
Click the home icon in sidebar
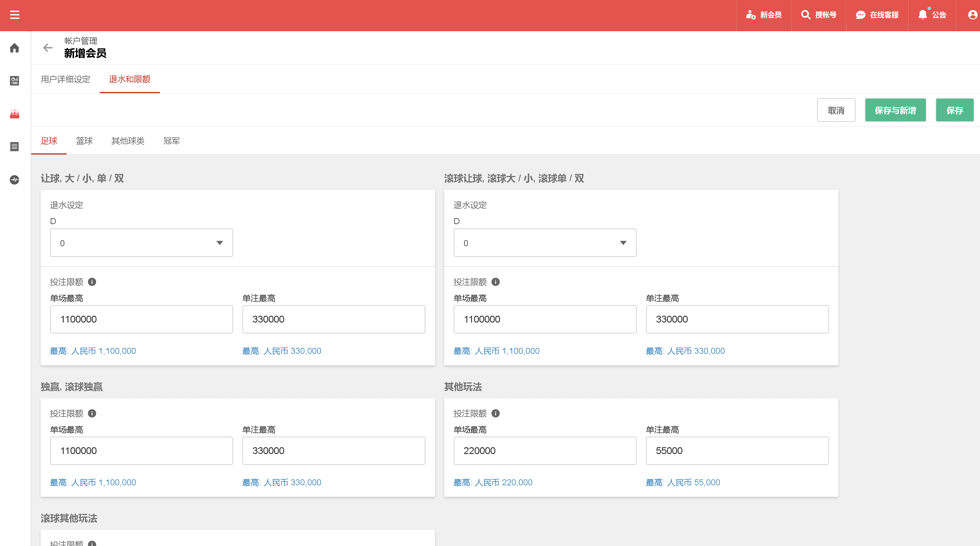point(14,48)
